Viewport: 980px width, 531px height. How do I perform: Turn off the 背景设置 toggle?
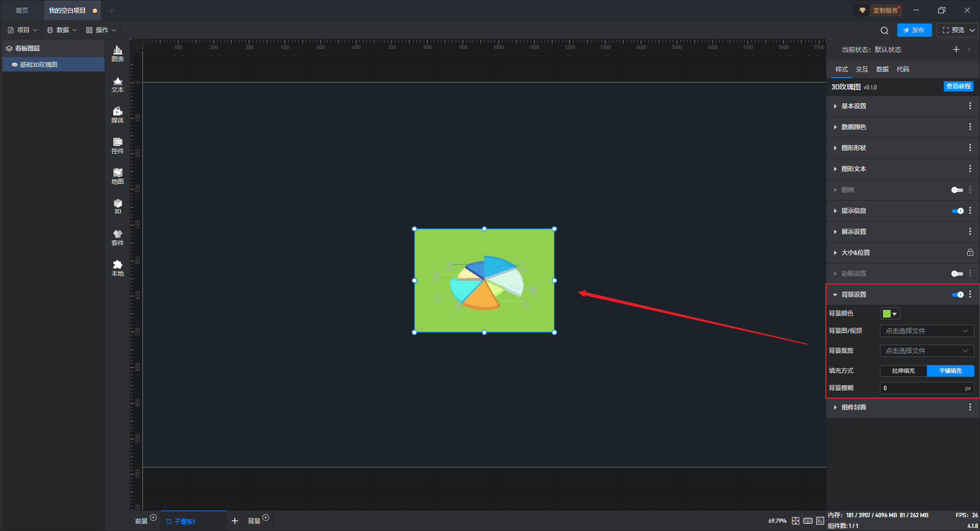click(958, 295)
